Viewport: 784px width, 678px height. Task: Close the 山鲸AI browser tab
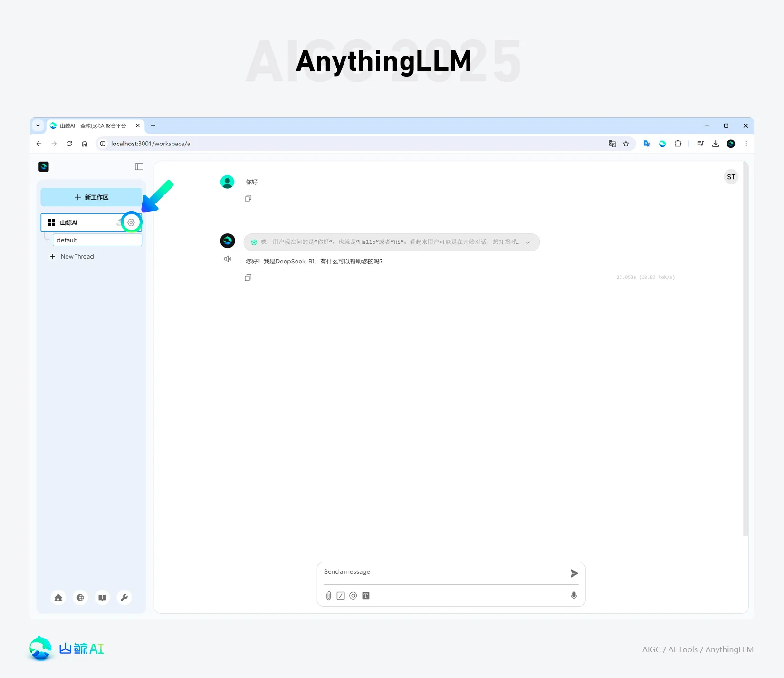(138, 126)
